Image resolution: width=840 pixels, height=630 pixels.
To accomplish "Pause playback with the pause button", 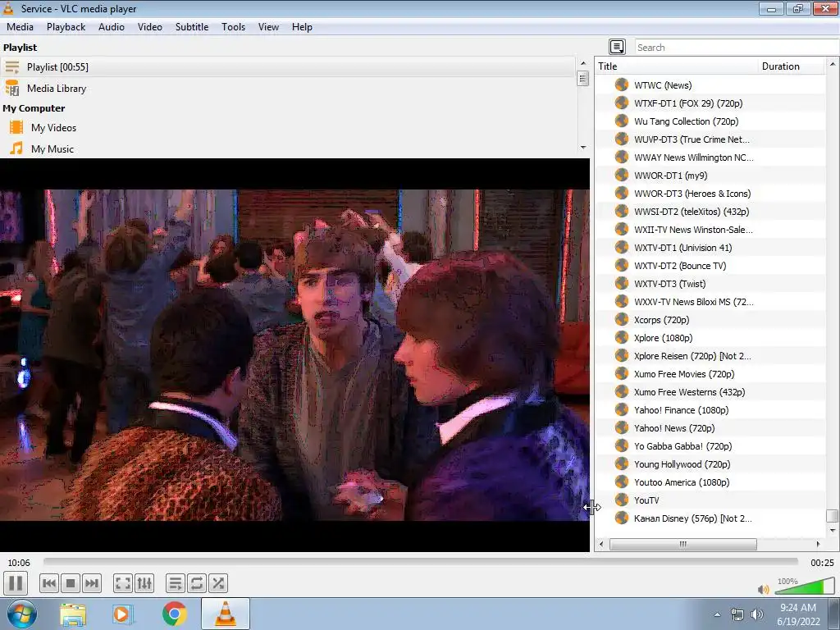I will coord(16,583).
